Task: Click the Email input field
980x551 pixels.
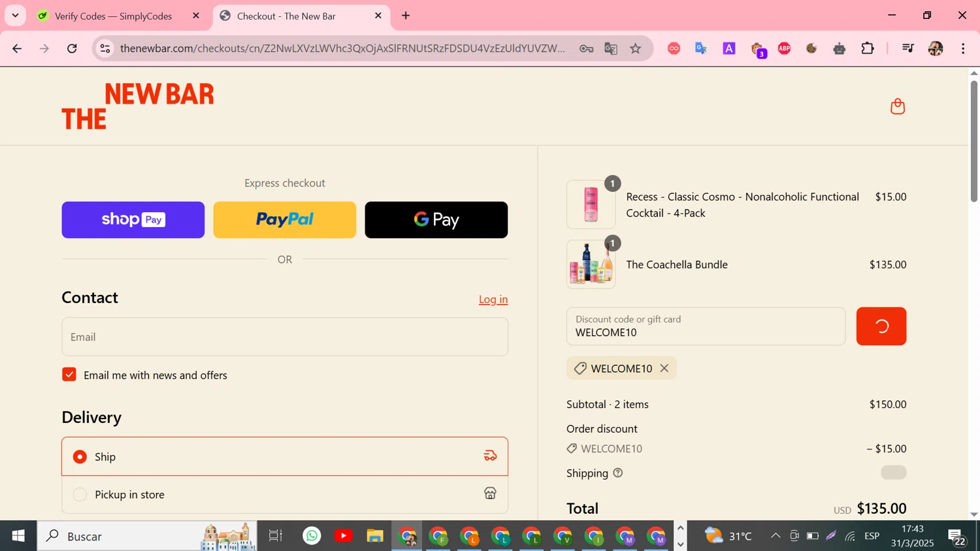Action: click(x=285, y=337)
